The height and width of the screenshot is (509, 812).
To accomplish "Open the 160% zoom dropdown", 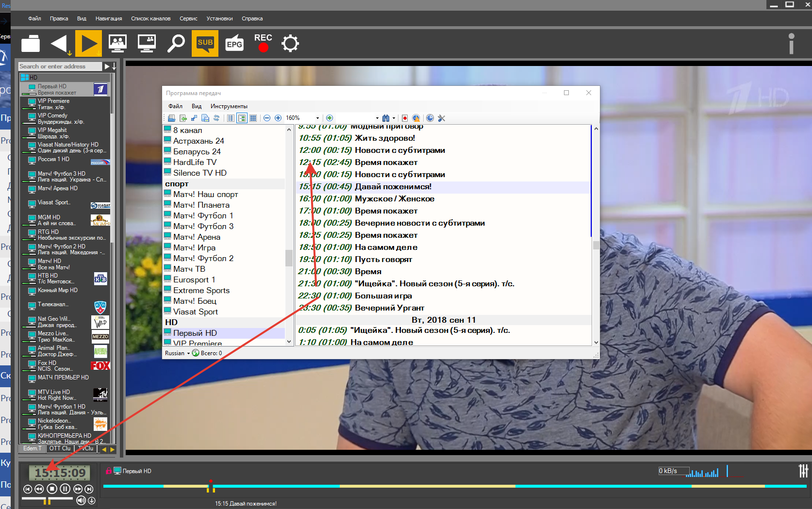I will [x=317, y=118].
